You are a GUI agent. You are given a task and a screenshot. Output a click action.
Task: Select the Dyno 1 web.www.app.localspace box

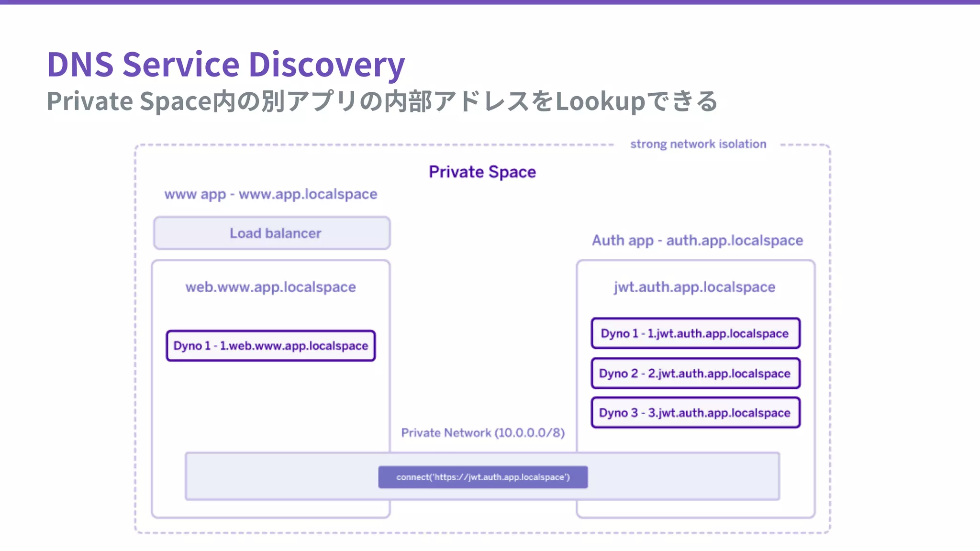point(271,345)
